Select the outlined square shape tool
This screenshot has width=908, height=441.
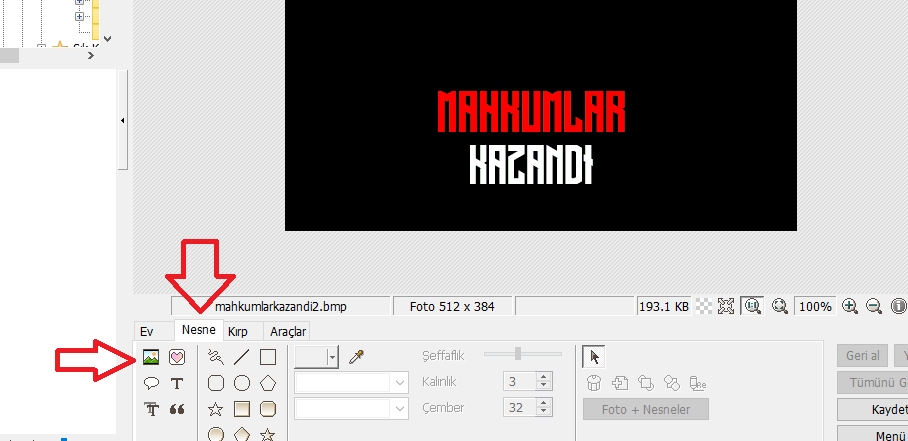point(268,357)
